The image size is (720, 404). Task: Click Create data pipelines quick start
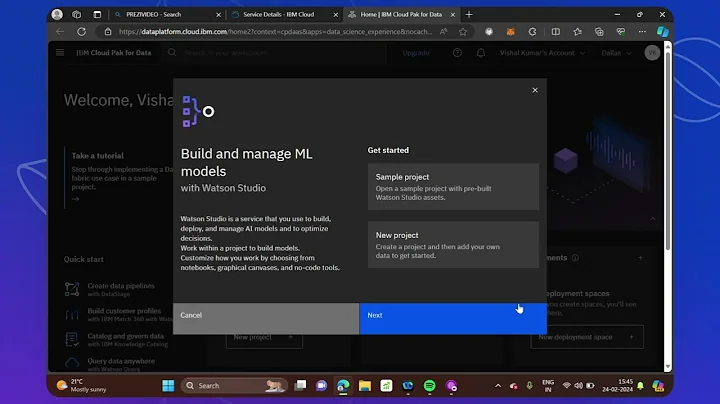point(110,289)
